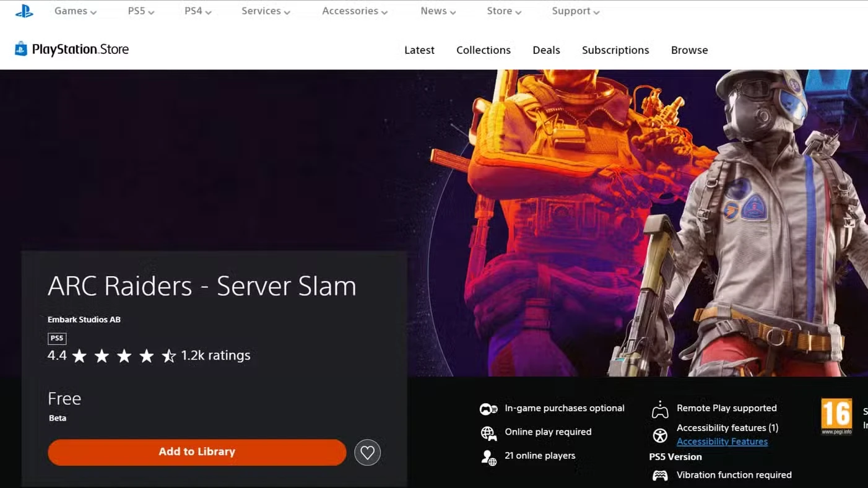Open the Accessibility Features link
This screenshot has width=868, height=488.
[x=722, y=442]
